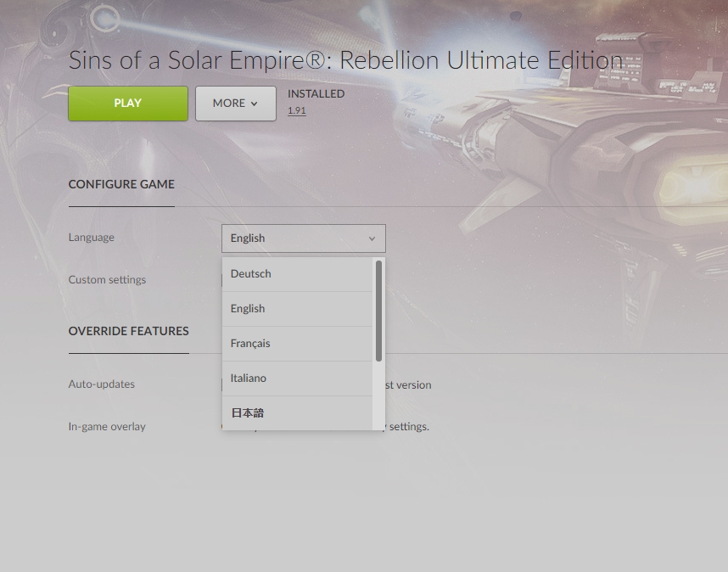The image size is (728, 572).
Task: Click the INSTALLED status label
Action: pos(316,94)
